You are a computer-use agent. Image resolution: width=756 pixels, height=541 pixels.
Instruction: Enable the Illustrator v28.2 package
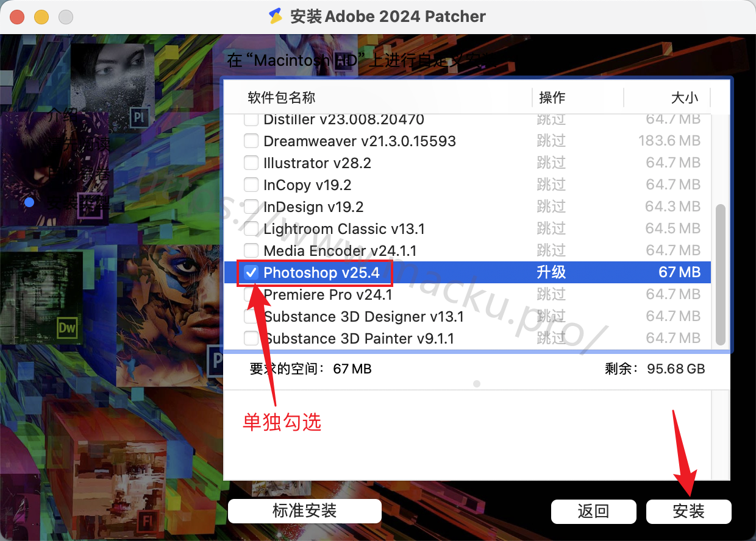tap(251, 163)
